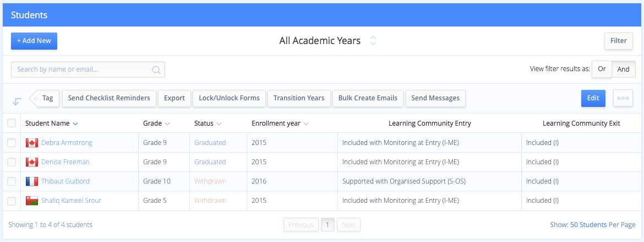Viewport: 644px width, 242px height.
Task: Click Shafiq Kameel Srour's flag icon
Action: click(x=32, y=201)
